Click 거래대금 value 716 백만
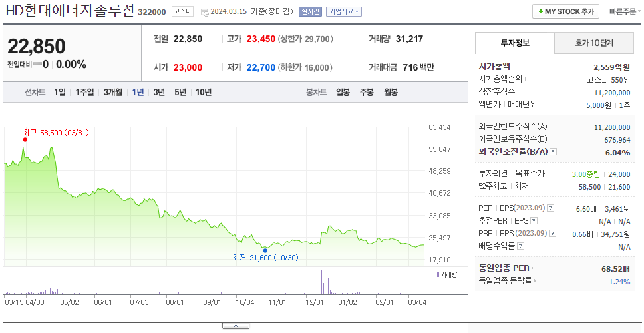Image resolution: width=644 pixels, height=333 pixels. pyautogui.click(x=418, y=67)
